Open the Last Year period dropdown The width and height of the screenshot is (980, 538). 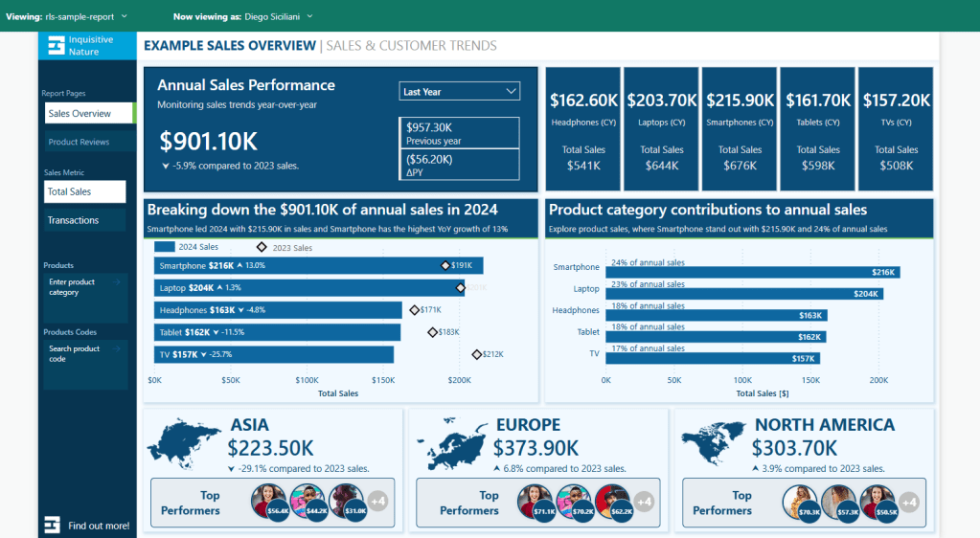point(459,92)
